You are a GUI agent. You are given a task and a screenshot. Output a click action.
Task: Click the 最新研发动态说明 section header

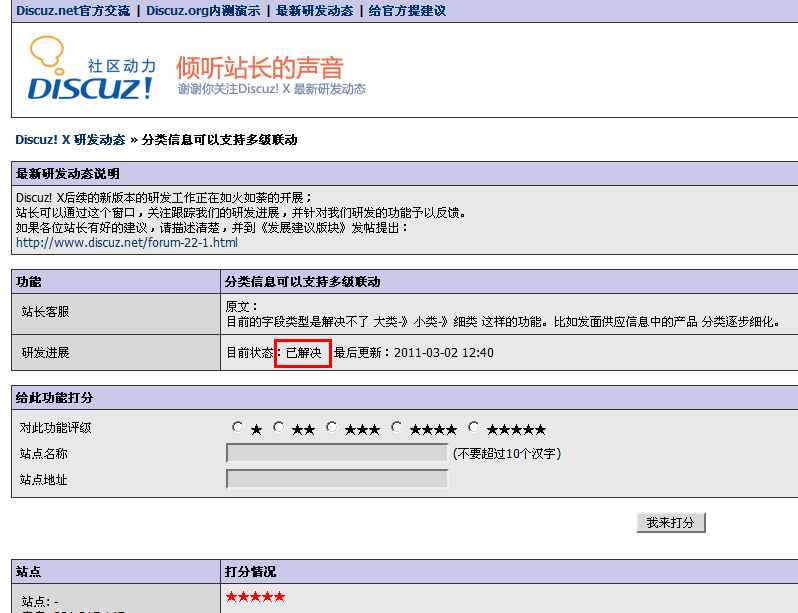(68, 174)
